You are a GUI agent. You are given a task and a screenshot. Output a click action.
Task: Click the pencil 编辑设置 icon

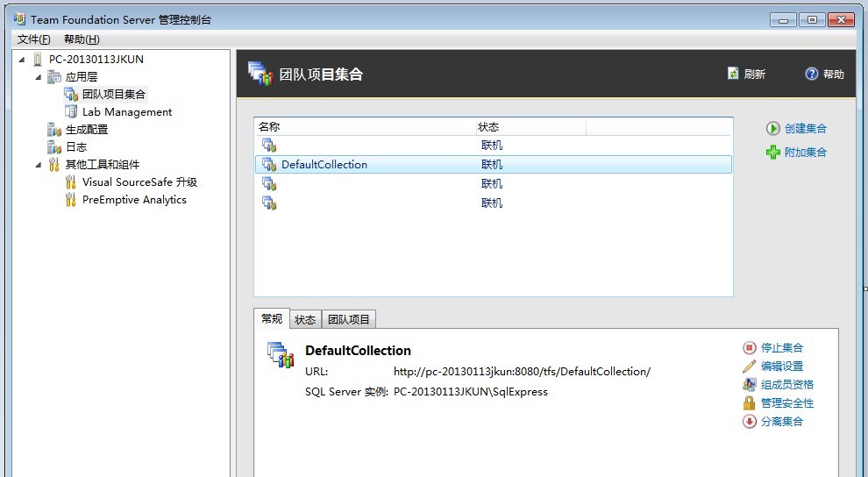(749, 366)
